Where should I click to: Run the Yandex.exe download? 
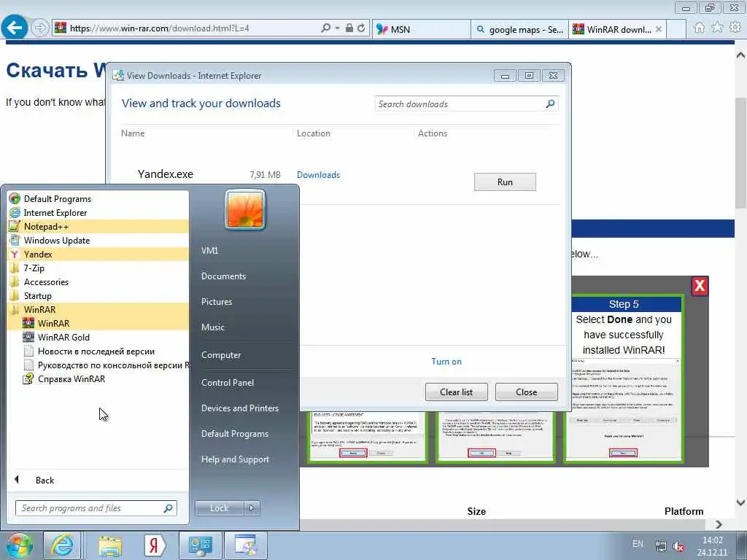[505, 182]
